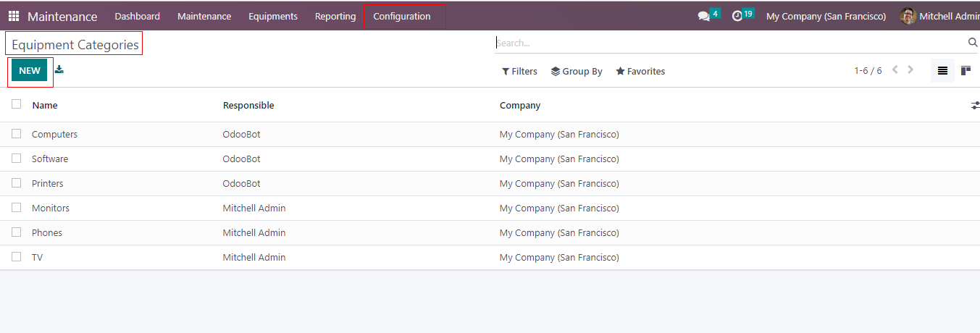Open the clock activities icon
The image size is (980, 333).
point(737,16)
